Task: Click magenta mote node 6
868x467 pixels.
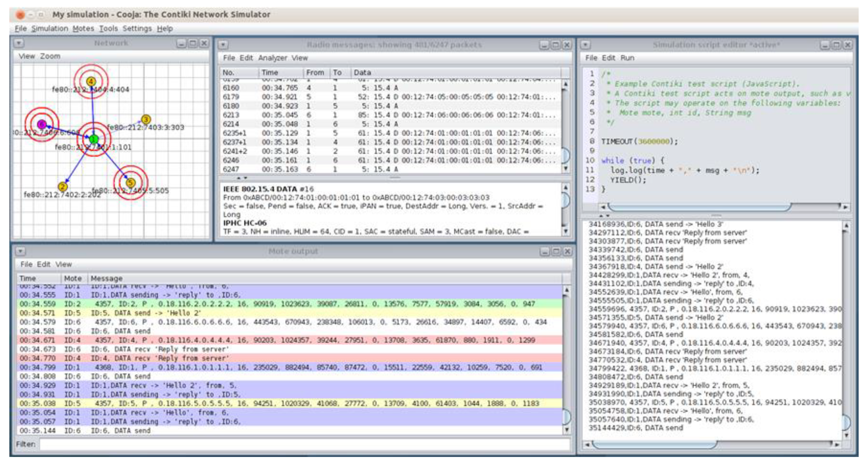Action: pos(42,124)
